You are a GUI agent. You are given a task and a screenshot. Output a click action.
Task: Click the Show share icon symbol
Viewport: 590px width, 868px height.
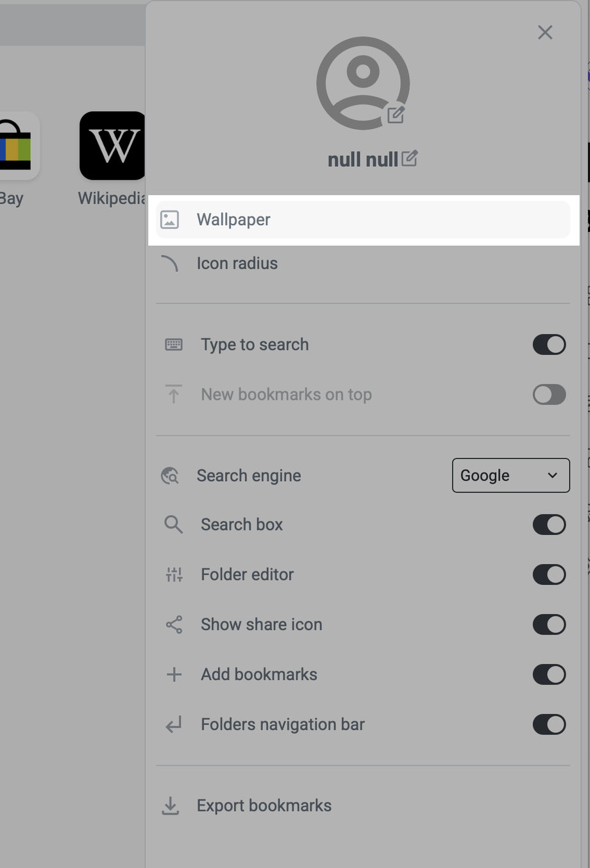[174, 625]
